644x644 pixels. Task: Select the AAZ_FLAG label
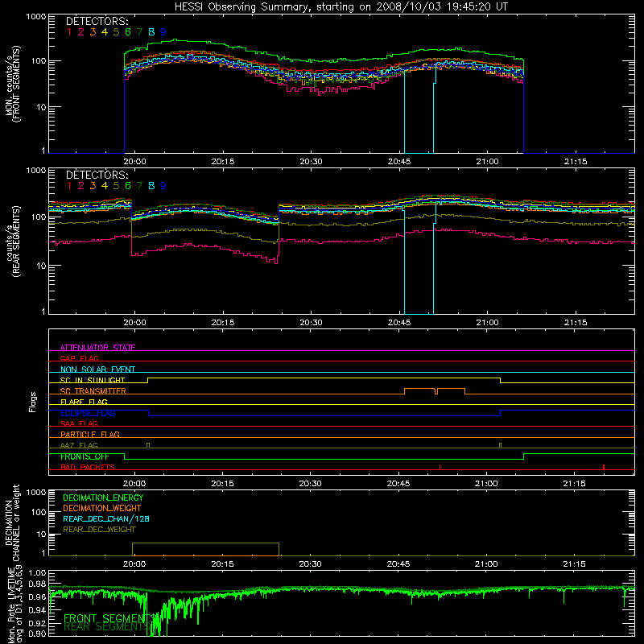click(x=79, y=445)
